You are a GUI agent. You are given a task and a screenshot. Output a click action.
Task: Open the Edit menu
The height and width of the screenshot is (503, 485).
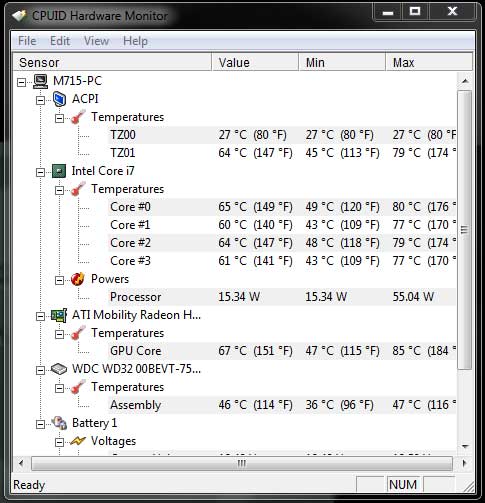pos(60,41)
